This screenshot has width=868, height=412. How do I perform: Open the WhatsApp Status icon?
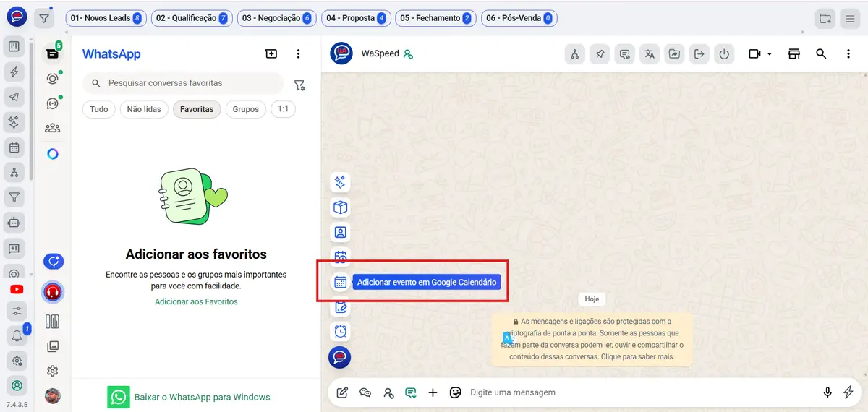(52, 79)
